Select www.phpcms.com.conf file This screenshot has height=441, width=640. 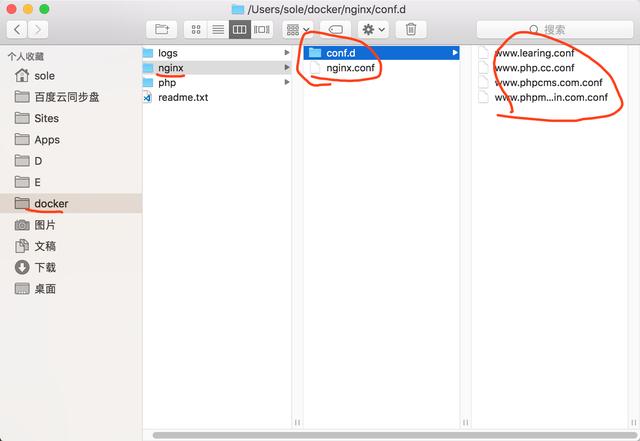[x=550, y=82]
